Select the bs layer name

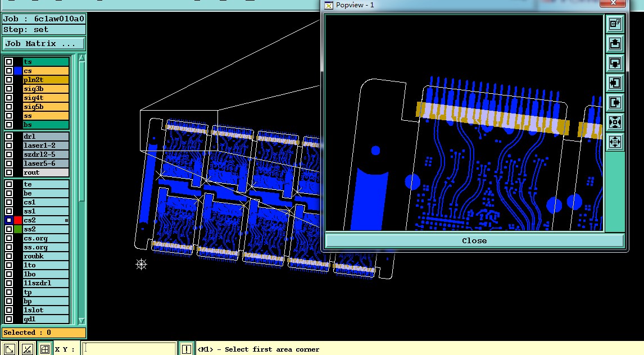click(46, 125)
